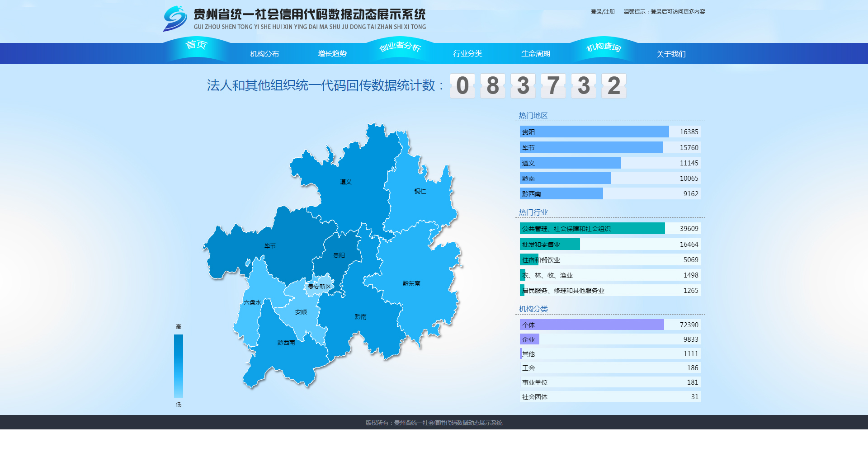Switch to 机构分布 navigation tab
868x452 pixels.
[264, 54]
